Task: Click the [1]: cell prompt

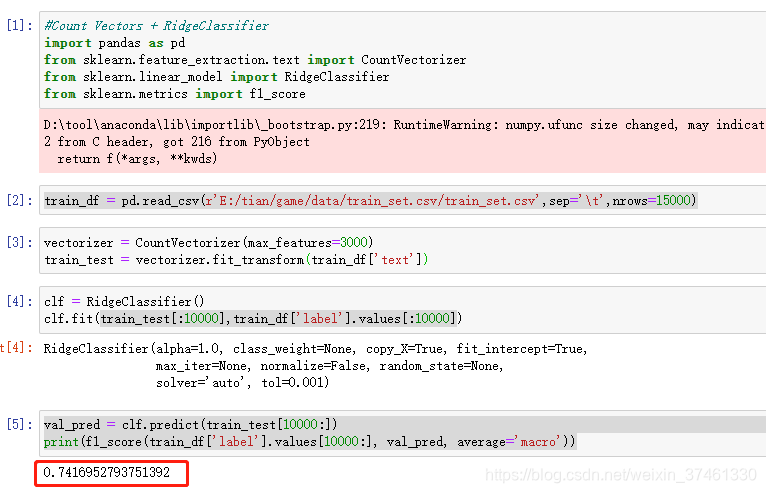Action: pyautogui.click(x=20, y=25)
